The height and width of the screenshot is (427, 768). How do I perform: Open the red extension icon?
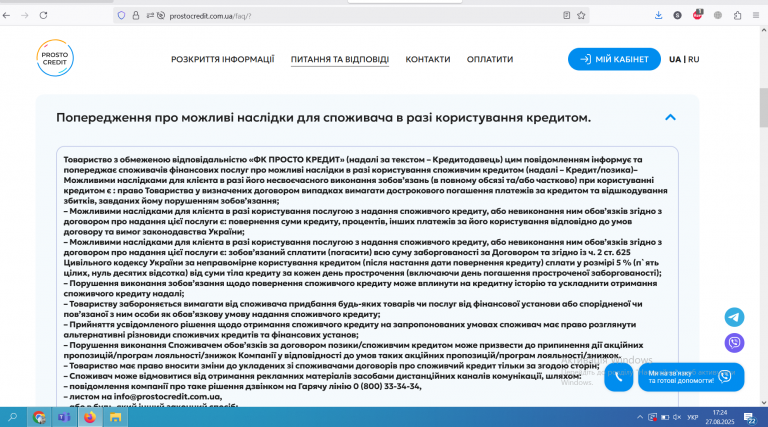(x=697, y=15)
